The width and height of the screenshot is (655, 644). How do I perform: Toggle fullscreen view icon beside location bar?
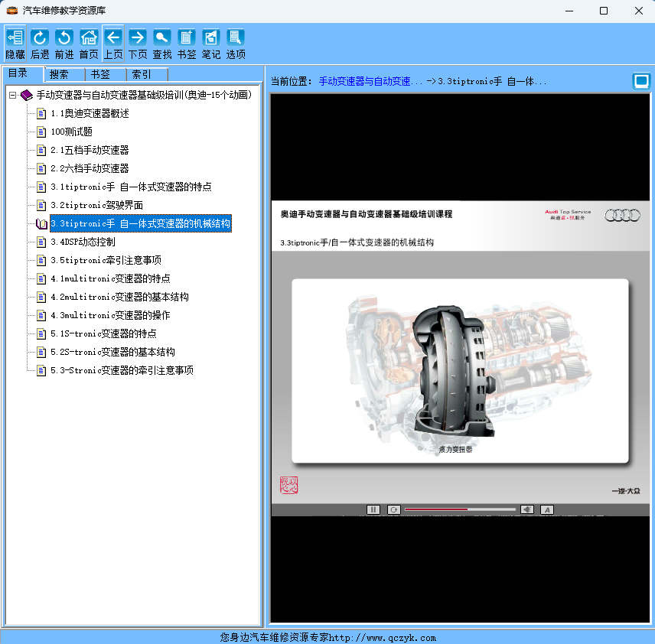point(641,81)
